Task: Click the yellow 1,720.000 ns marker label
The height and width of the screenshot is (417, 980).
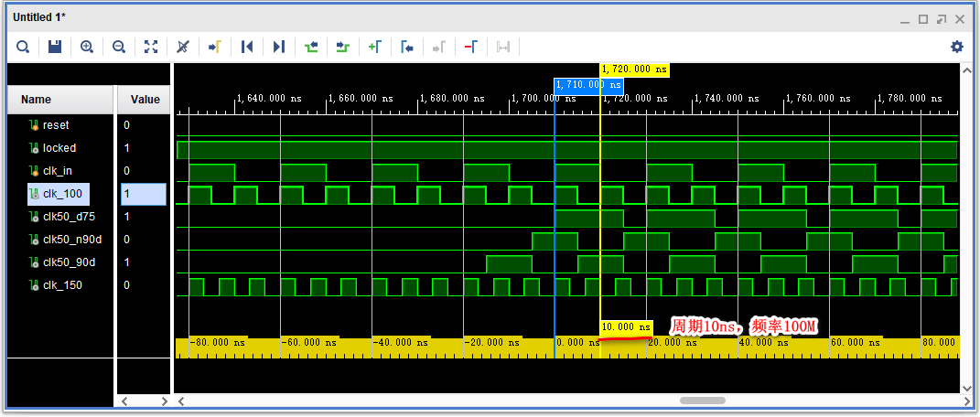Action: [x=634, y=69]
